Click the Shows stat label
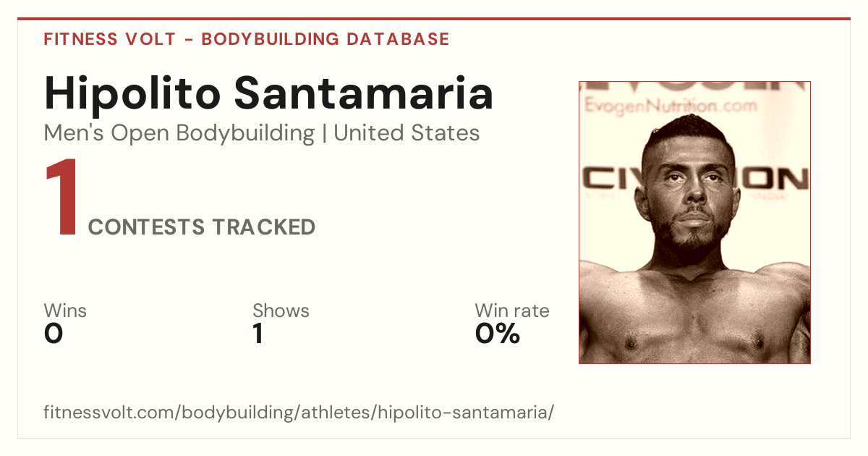Viewport: 868px width, 456px height. (281, 311)
